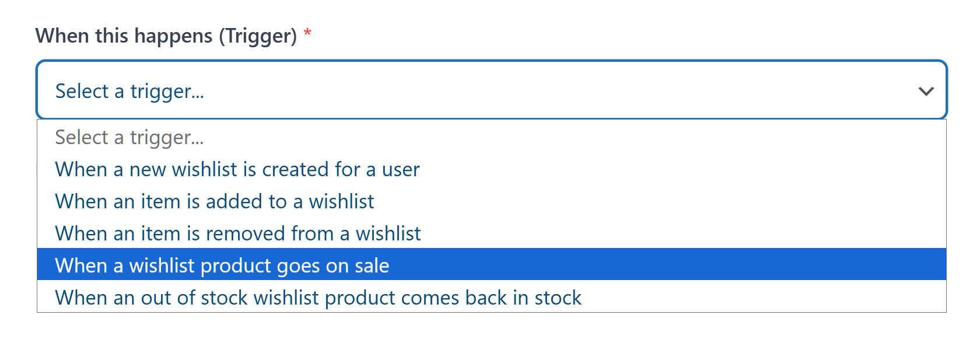
Task: Click the word 'Trigger' in the field label
Action: [257, 36]
